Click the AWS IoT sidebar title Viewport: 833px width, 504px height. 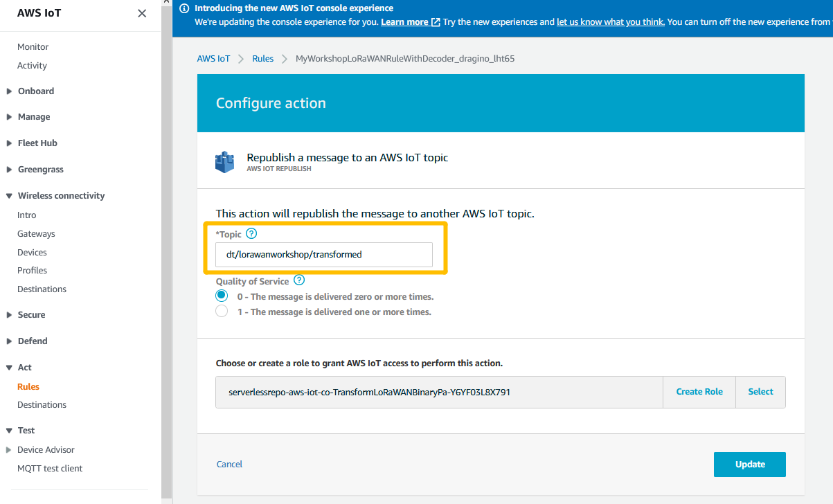pyautogui.click(x=39, y=13)
